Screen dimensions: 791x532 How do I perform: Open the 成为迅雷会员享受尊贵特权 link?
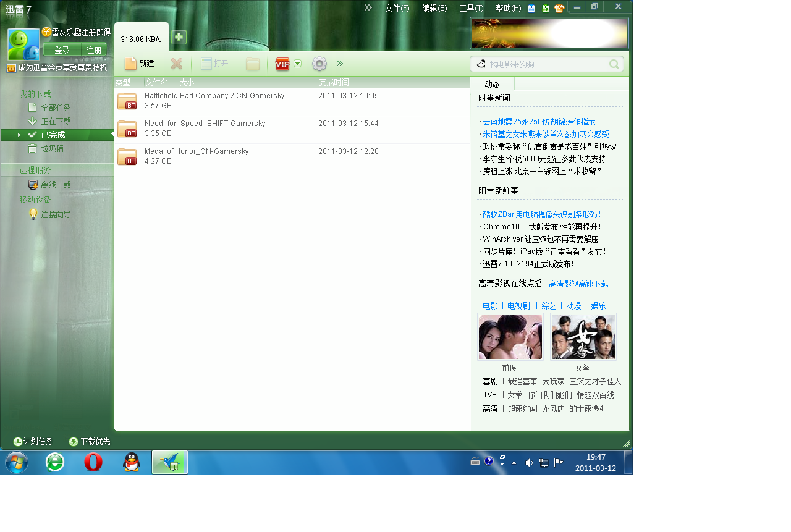click(62, 67)
